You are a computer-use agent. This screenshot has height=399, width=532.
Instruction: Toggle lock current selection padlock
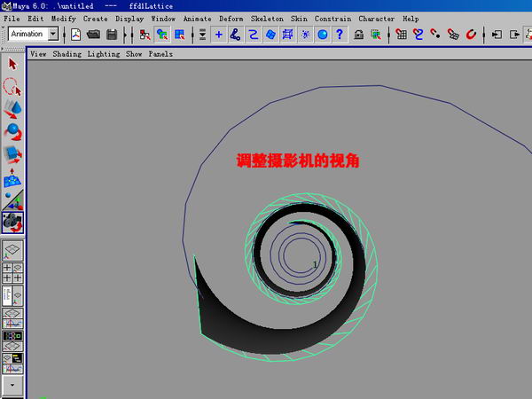click(358, 35)
